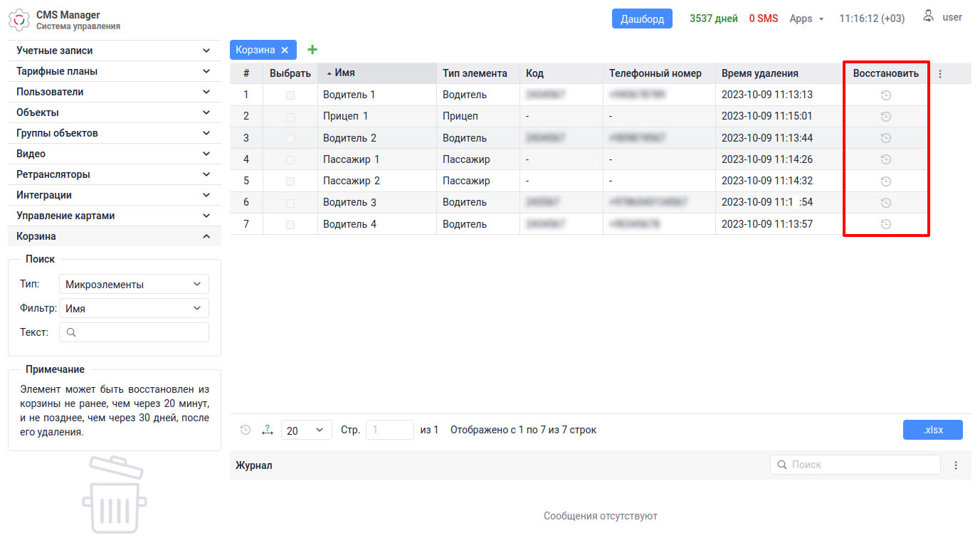Open the Apps menu in header
The image size is (980, 560).
point(806,19)
